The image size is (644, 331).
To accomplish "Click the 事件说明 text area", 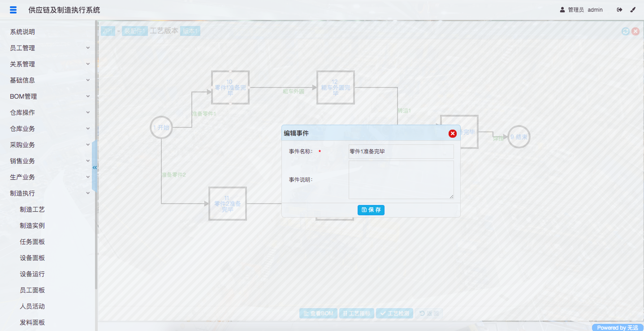I will tap(401, 179).
